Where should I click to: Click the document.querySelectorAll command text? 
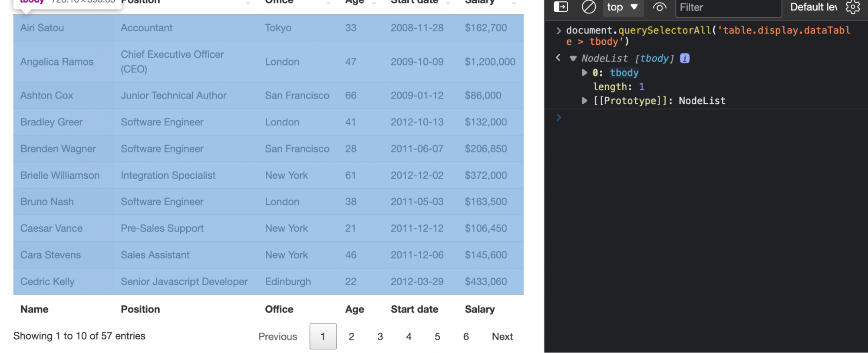point(708,36)
